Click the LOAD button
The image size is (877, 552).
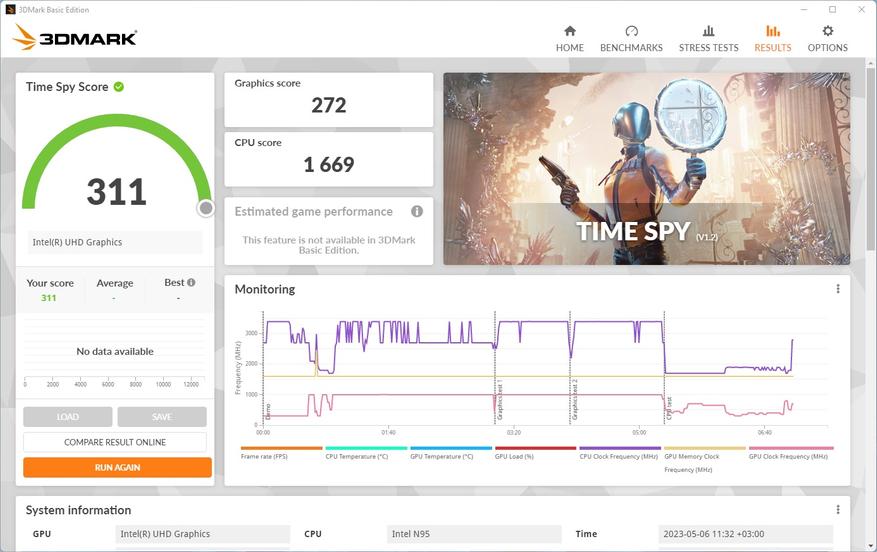tap(68, 417)
